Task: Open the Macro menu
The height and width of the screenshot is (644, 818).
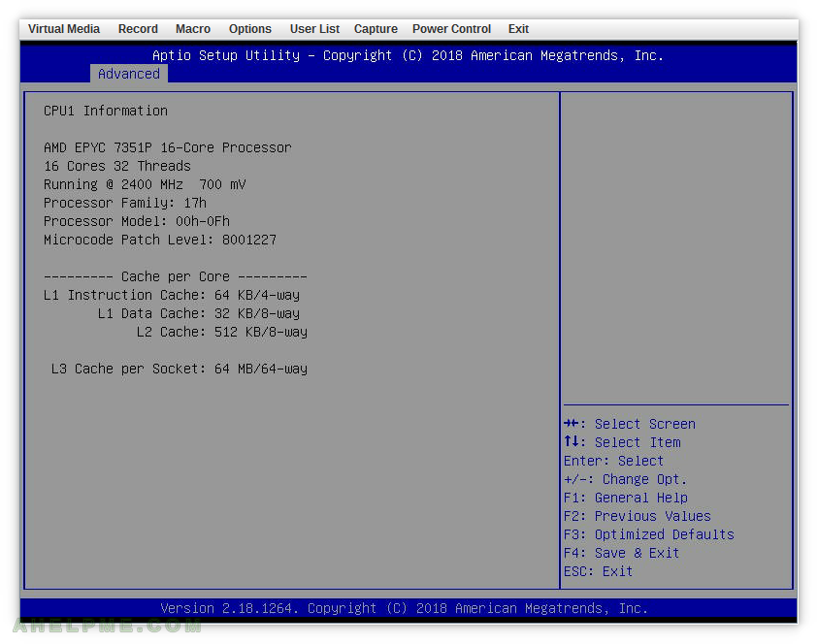Action: point(192,29)
